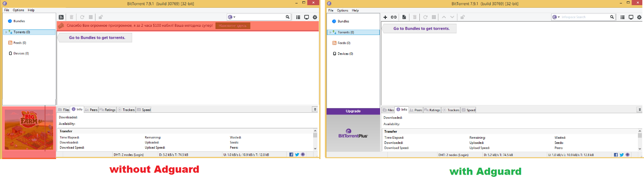Toggle detailed list view icon in with-Adguard window

click(623, 17)
